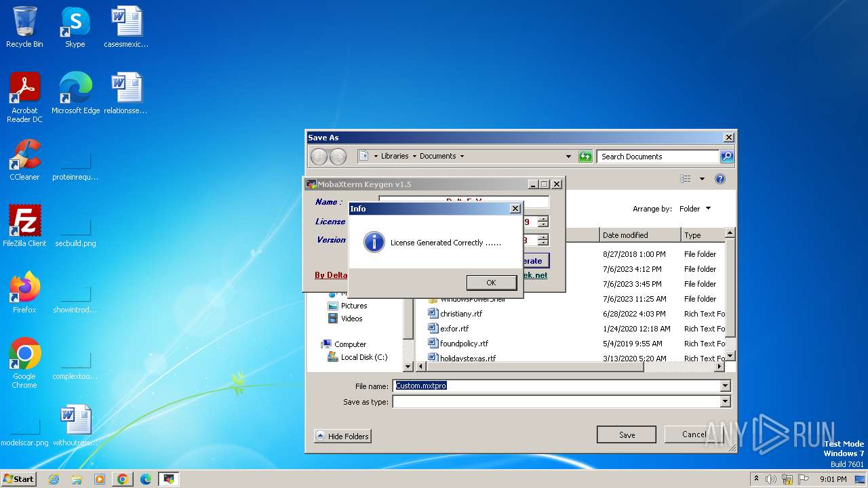Select exfor.rtf file

point(448,329)
